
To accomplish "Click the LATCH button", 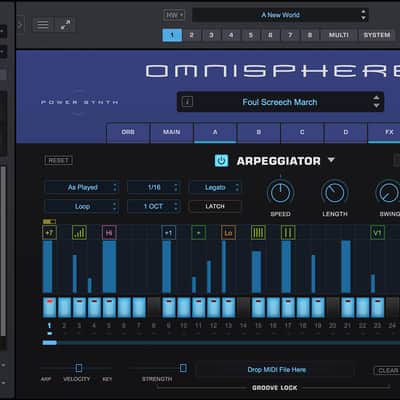I will (215, 206).
